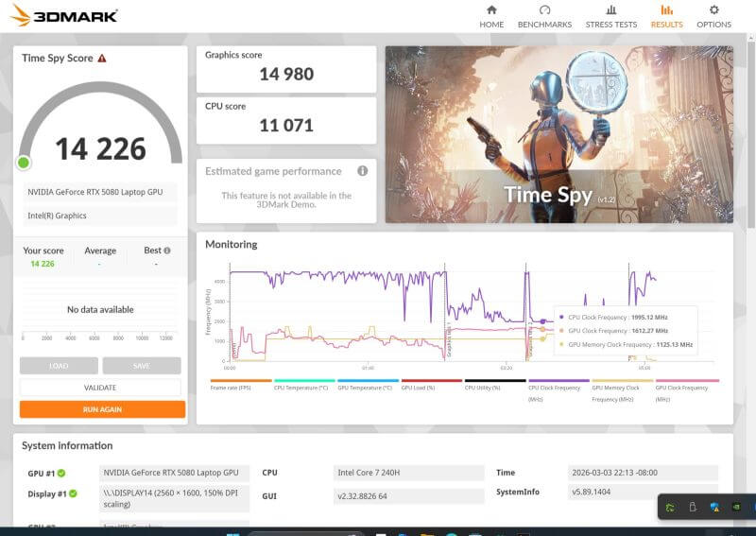The width and height of the screenshot is (756, 536).
Task: Toggle the GPU Temperature legend swatch
Action: 368,381
